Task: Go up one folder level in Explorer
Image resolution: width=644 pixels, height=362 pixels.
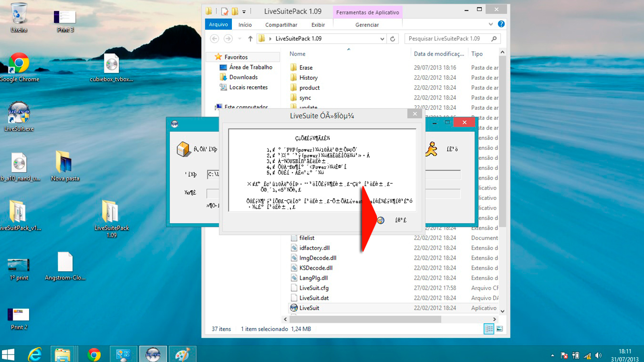Action: coord(250,39)
